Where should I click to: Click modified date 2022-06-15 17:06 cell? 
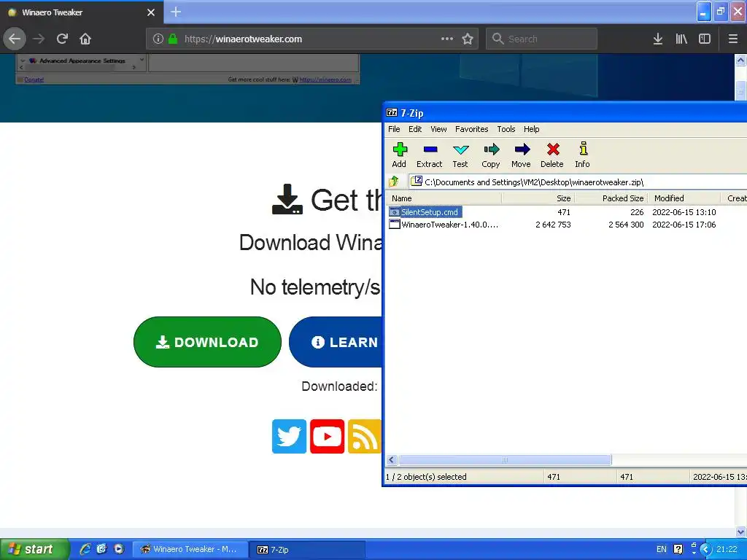pos(684,225)
